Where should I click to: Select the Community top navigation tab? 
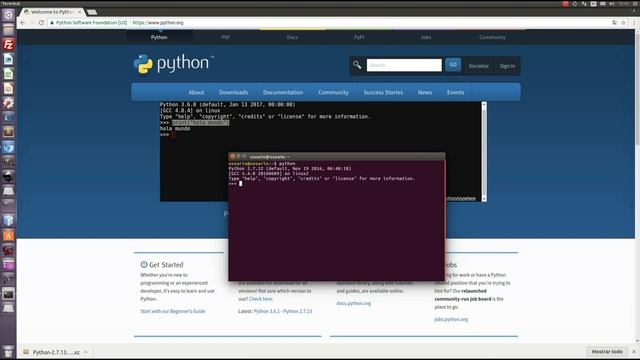(x=492, y=37)
